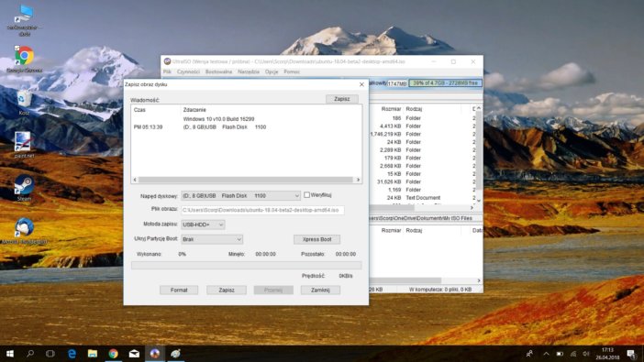The width and height of the screenshot is (644, 362).
Task: Click the write progress bar
Action: click(x=247, y=266)
